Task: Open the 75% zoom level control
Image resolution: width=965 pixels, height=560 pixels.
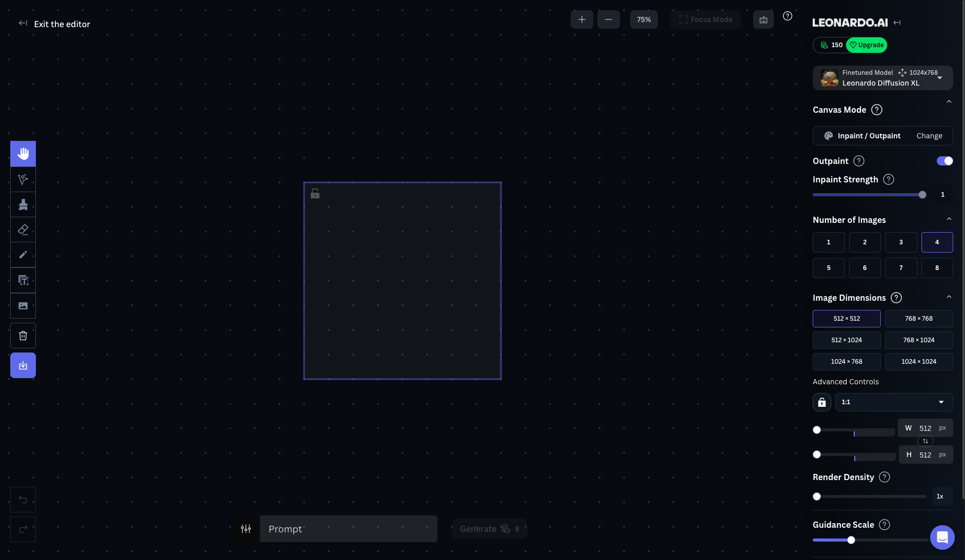Action: (644, 19)
